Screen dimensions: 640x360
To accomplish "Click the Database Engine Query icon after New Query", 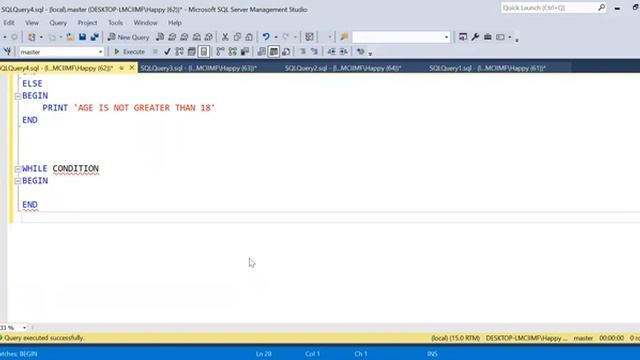I will point(160,37).
